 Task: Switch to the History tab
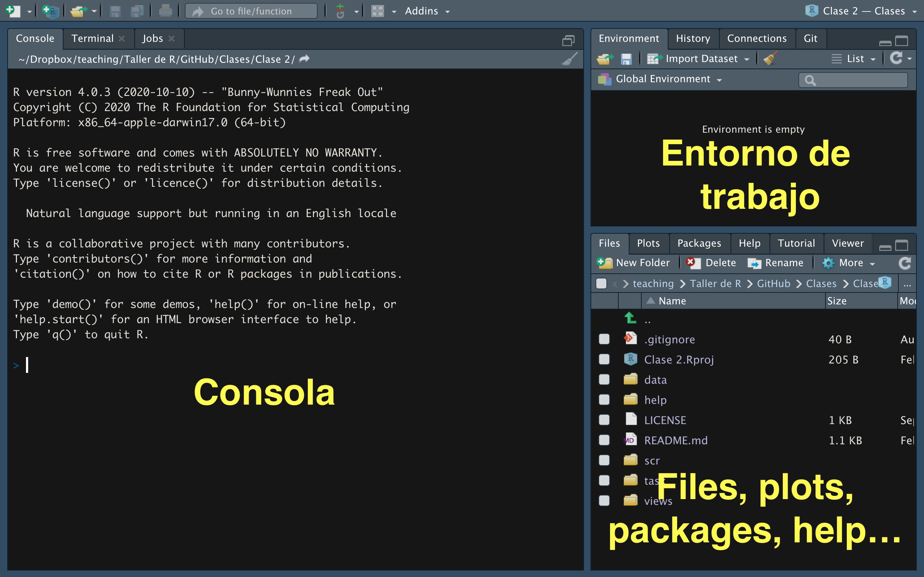(x=693, y=39)
